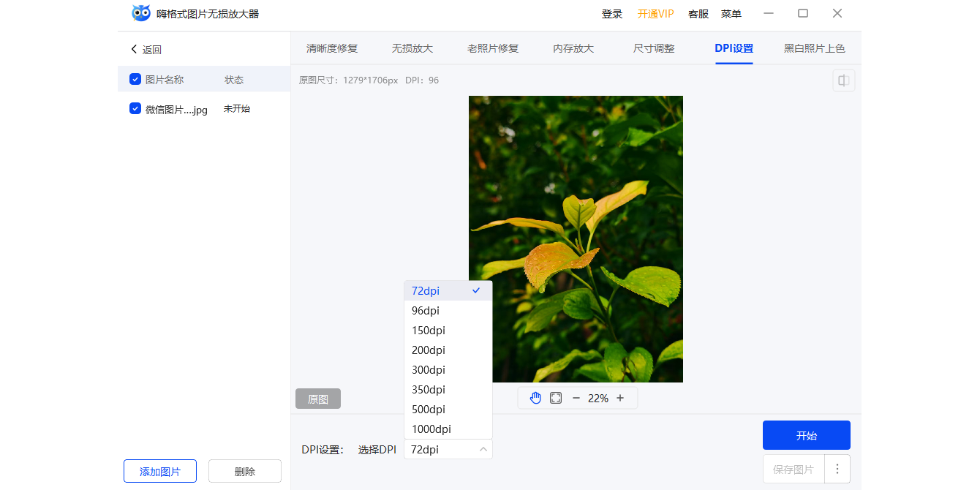
Task: Toggle the select-all images checkbox
Action: coord(135,80)
